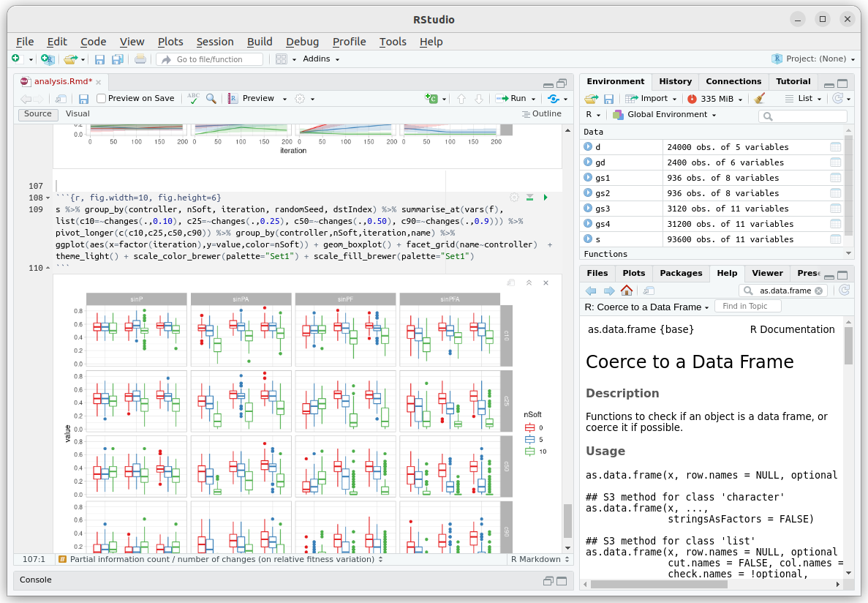This screenshot has width=868, height=603.
Task: Click the Run button
Action: [x=511, y=98]
